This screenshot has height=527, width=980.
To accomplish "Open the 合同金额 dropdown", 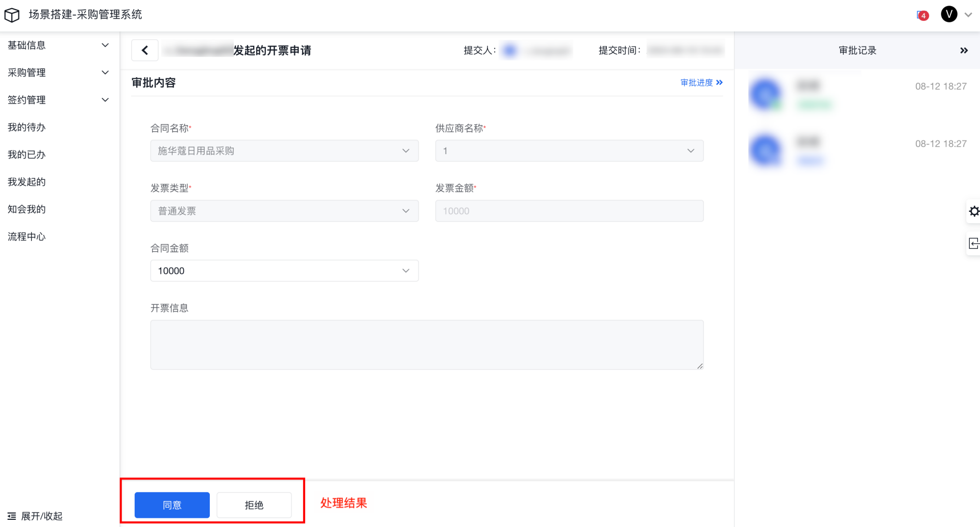I will 284,271.
